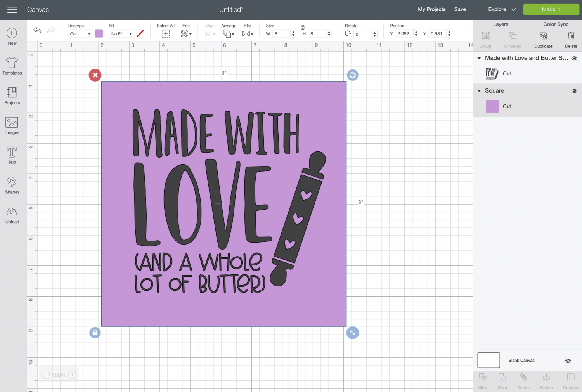Switch to the Color Sync tab
This screenshot has height=392, width=582.
(556, 24)
